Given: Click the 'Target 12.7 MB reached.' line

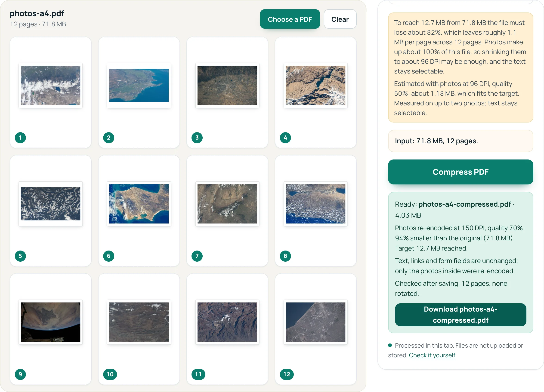Looking at the screenshot, I should [431, 248].
